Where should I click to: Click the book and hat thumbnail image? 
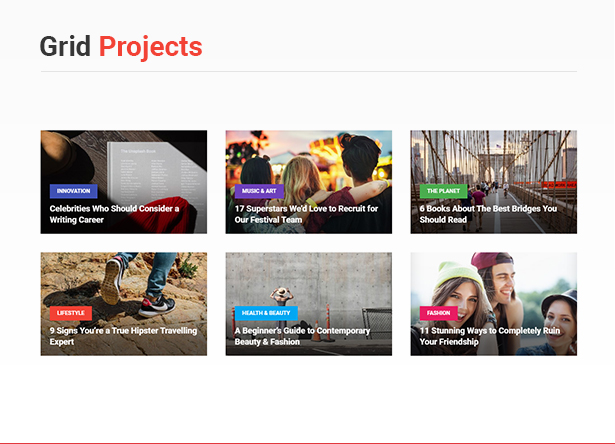124,157
